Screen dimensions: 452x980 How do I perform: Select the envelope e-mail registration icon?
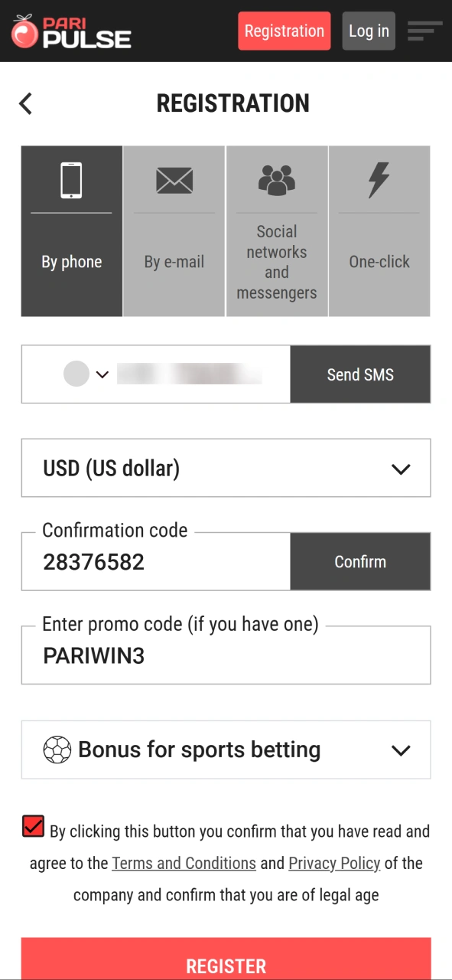[x=174, y=181]
